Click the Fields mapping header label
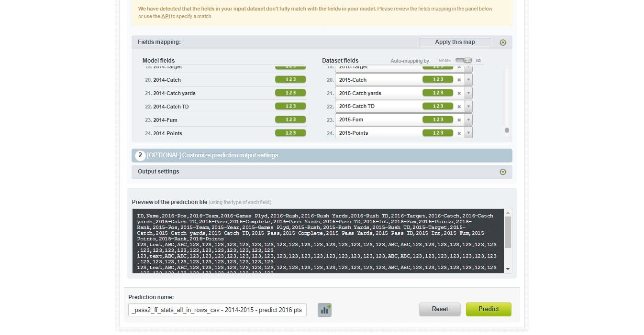The width and height of the screenshot is (644, 335). click(159, 42)
